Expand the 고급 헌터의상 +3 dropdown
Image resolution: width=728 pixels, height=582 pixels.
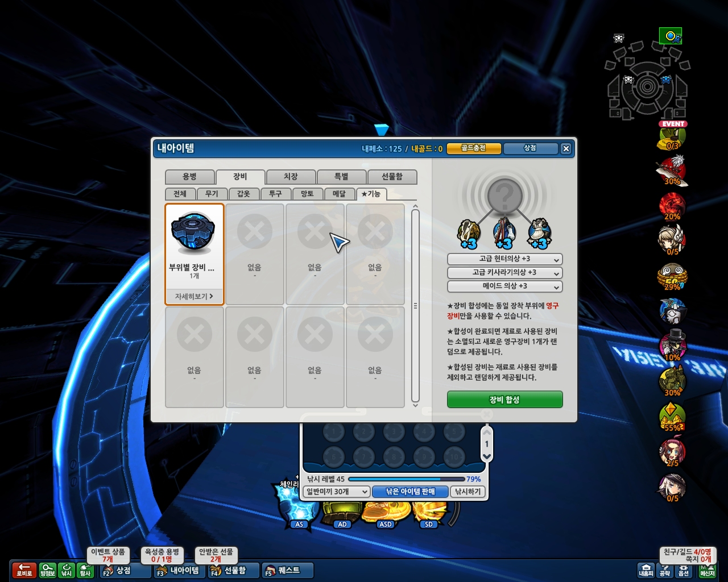point(505,259)
